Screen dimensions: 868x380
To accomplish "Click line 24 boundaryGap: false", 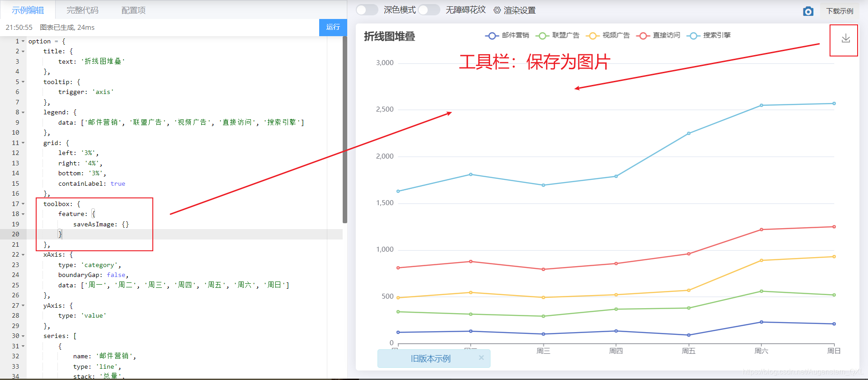I will [94, 275].
